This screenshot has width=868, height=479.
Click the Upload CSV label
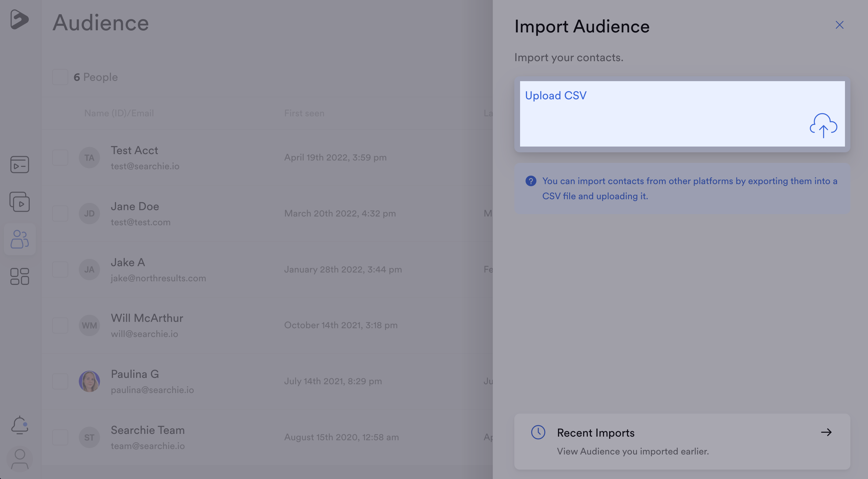556,96
